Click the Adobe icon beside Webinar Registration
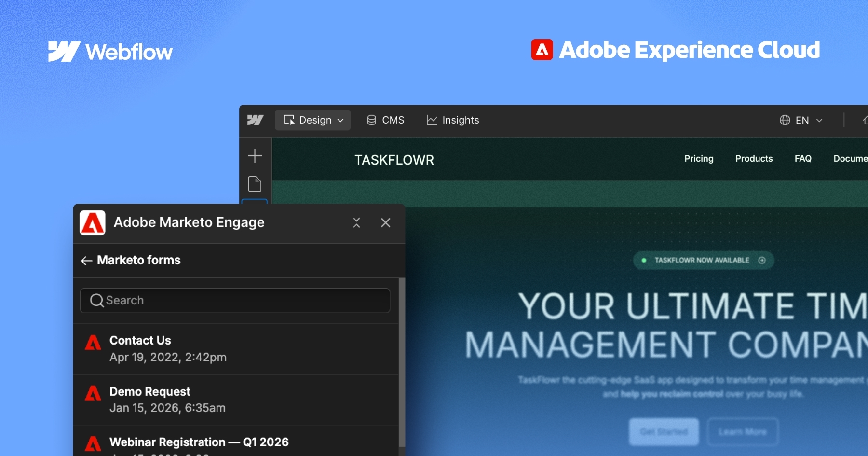868x456 pixels. coord(93,444)
